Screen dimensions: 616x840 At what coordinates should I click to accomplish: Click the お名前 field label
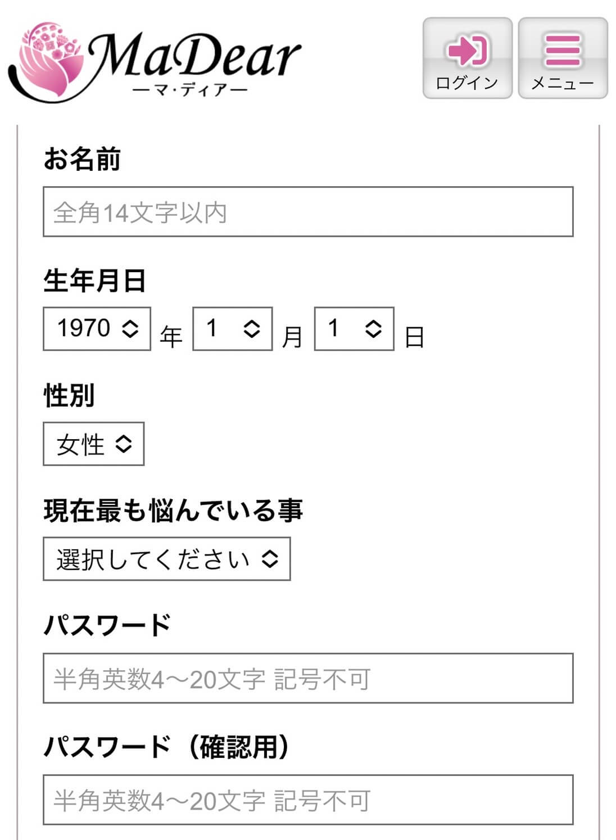coord(82,159)
